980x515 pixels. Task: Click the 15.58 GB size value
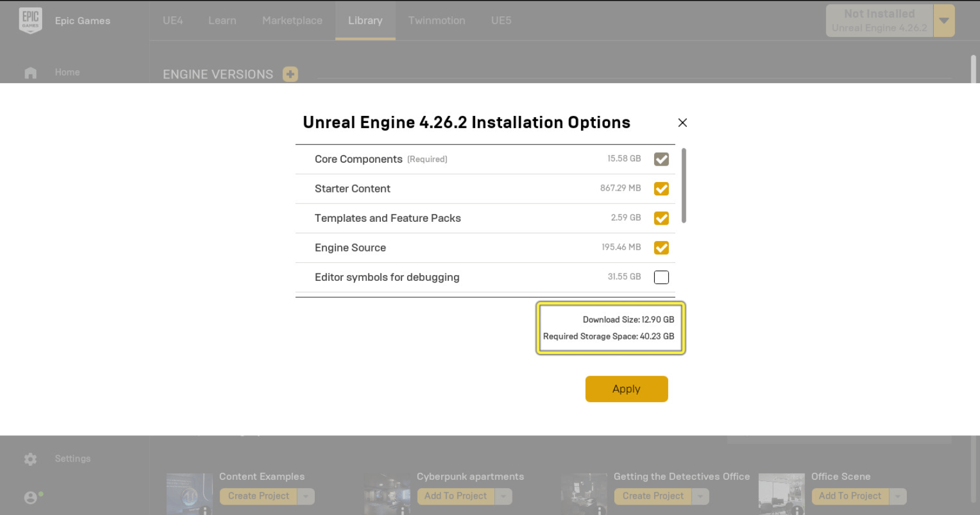tap(624, 159)
